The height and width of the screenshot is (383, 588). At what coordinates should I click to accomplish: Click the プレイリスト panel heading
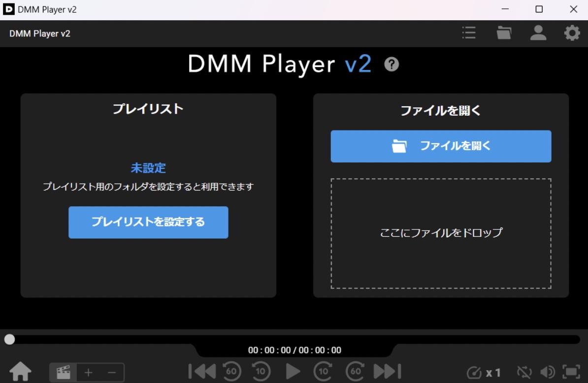pos(148,109)
